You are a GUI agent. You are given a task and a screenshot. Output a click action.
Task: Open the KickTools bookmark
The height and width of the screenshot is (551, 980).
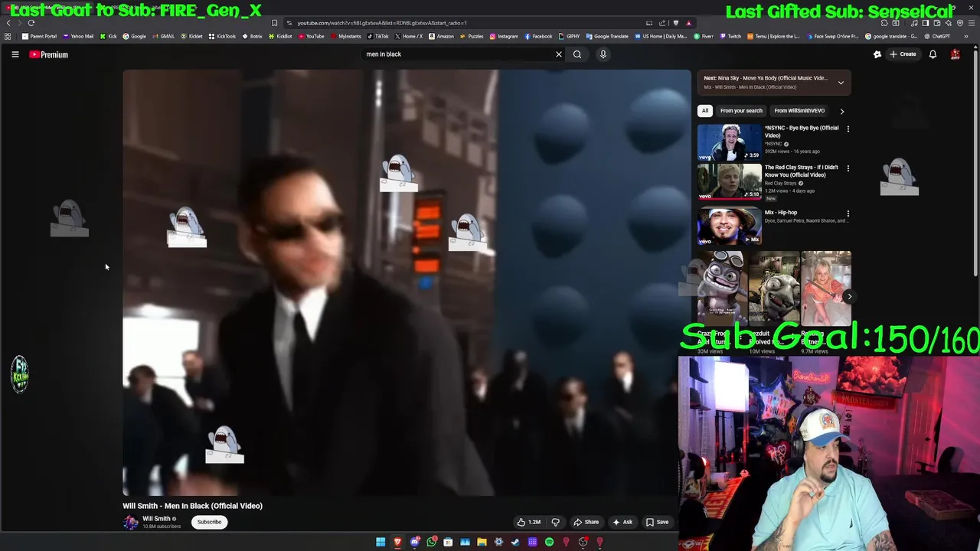pos(223,36)
